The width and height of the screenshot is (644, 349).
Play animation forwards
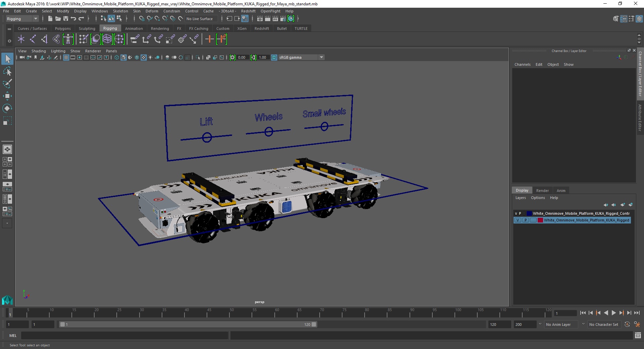(613, 313)
